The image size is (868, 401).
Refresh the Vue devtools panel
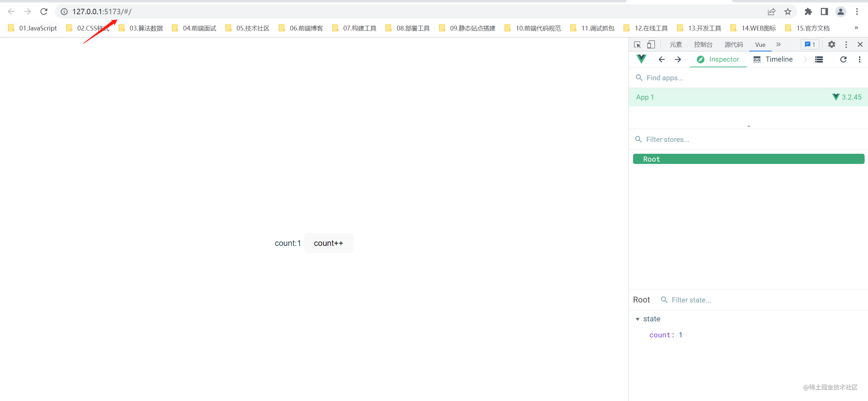pyautogui.click(x=843, y=60)
